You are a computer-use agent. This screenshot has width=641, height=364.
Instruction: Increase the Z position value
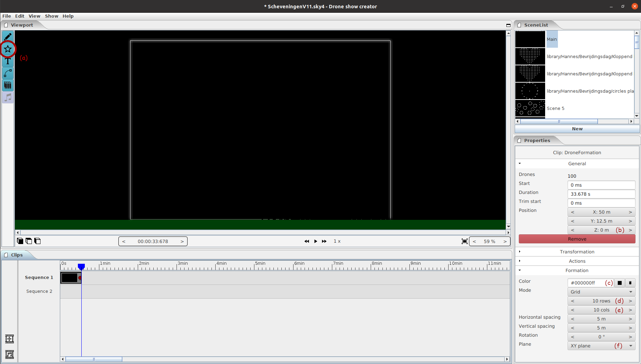630,230
